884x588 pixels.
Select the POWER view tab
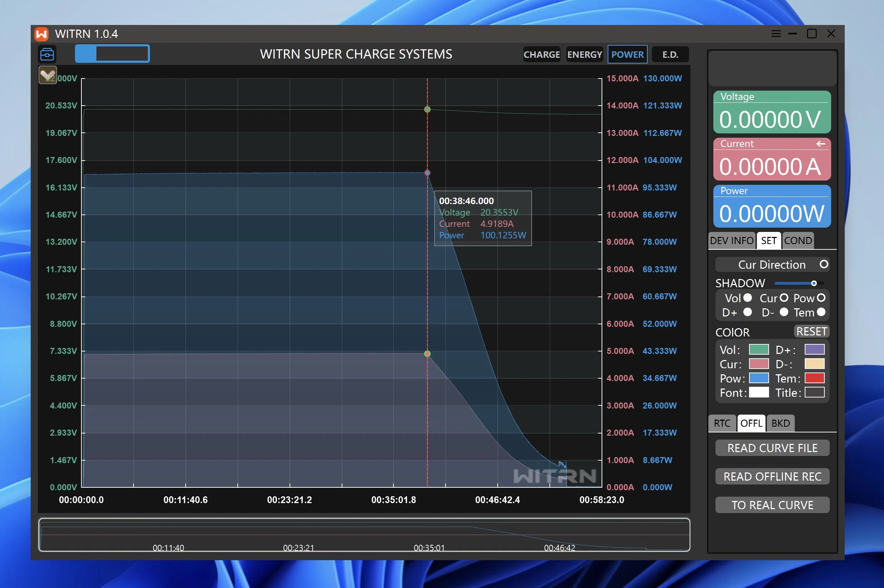[x=627, y=55]
